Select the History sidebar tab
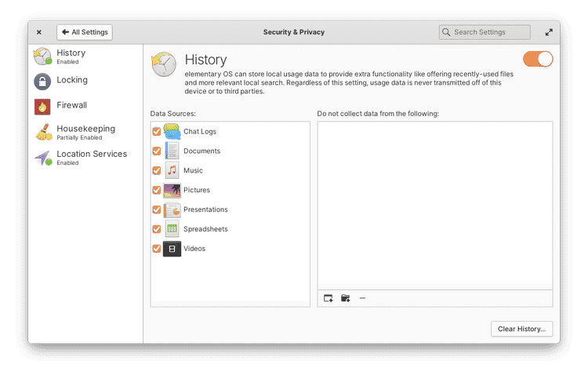The width and height of the screenshot is (588, 379). point(71,56)
